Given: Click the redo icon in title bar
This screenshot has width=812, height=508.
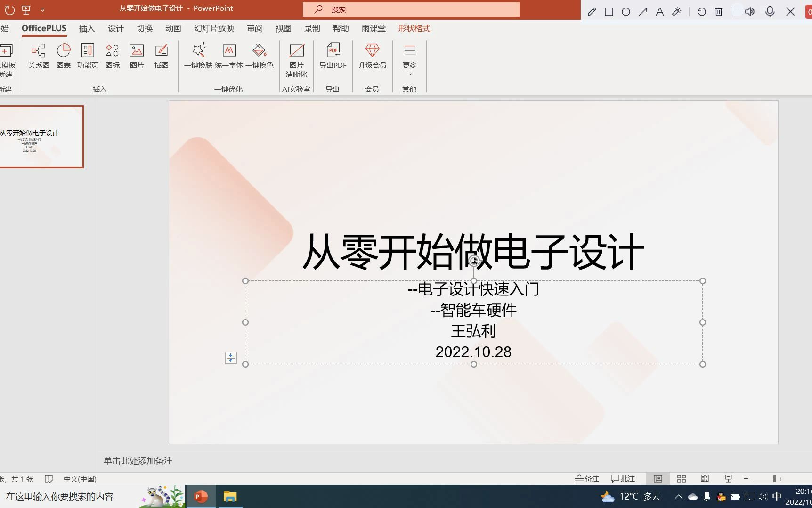Looking at the screenshot, I should tap(9, 9).
